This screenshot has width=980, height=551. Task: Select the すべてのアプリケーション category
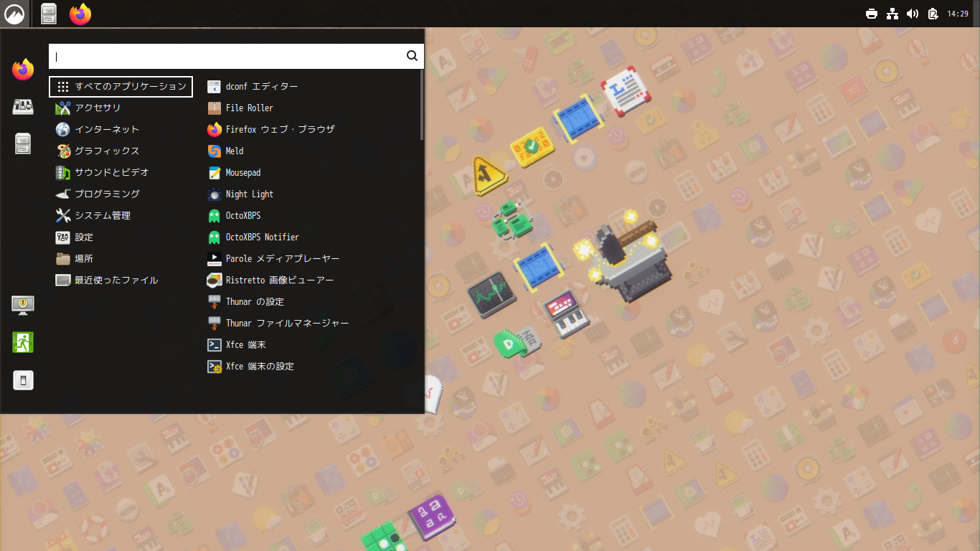[x=121, y=86]
